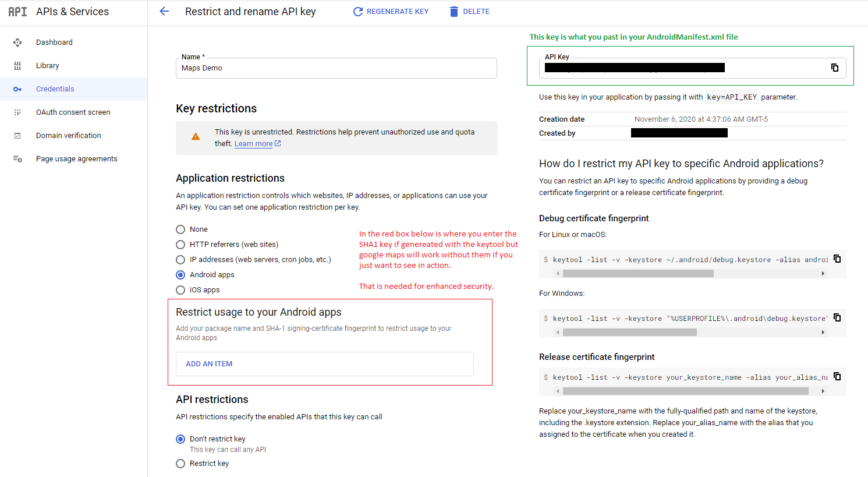
Task: Click the Page usage agreements icon
Action: 17,159
